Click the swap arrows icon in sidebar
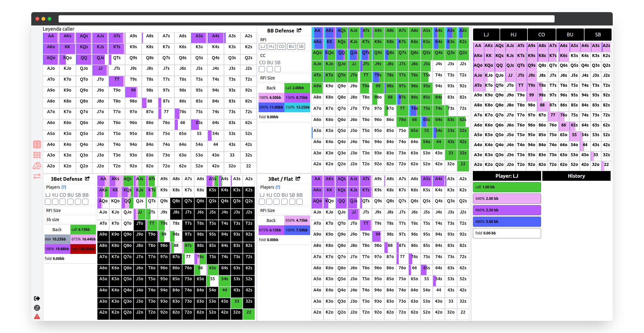The width and height of the screenshot is (644, 333). [37, 176]
